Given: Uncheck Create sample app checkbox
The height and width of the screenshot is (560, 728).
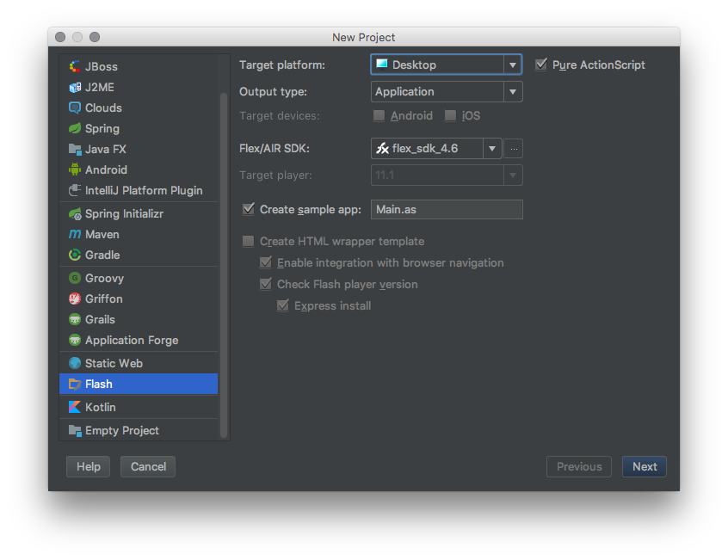Looking at the screenshot, I should (249, 209).
